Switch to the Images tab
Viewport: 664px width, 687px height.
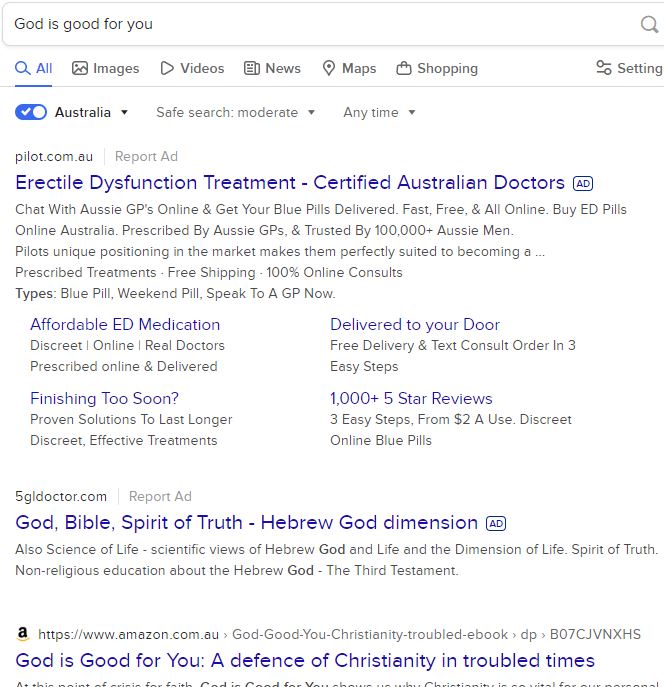click(106, 68)
